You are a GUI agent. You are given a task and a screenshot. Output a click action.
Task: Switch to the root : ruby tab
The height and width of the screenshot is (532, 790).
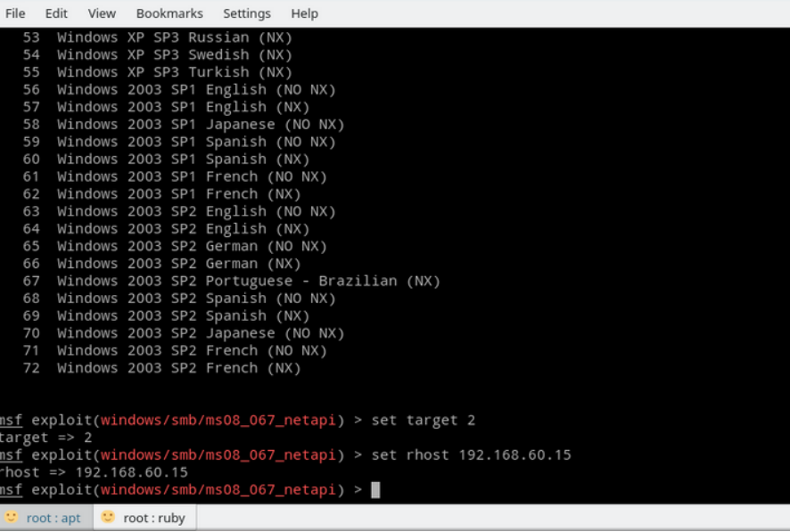click(x=145, y=518)
